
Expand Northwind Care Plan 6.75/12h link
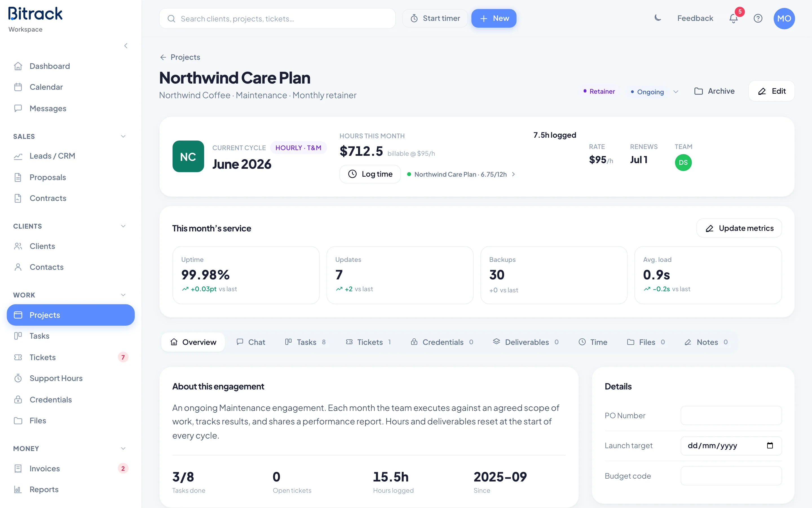pyautogui.click(x=461, y=174)
